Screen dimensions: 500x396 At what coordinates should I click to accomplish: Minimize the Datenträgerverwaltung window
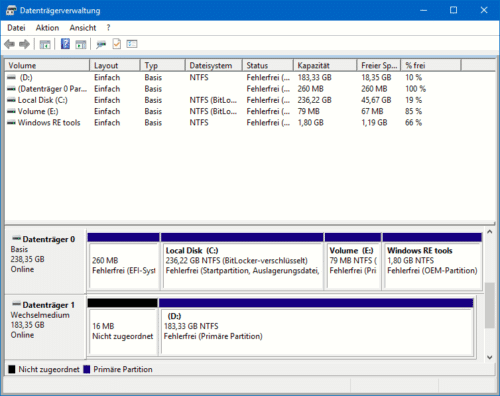click(x=424, y=10)
